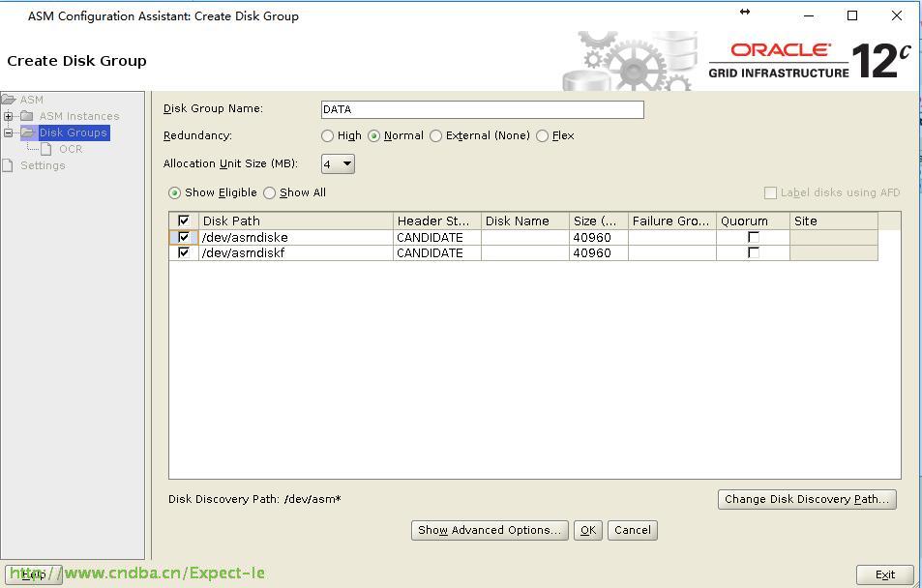Click the ASM Instances folder icon
Image resolution: width=922 pixels, height=588 pixels.
pos(27,116)
